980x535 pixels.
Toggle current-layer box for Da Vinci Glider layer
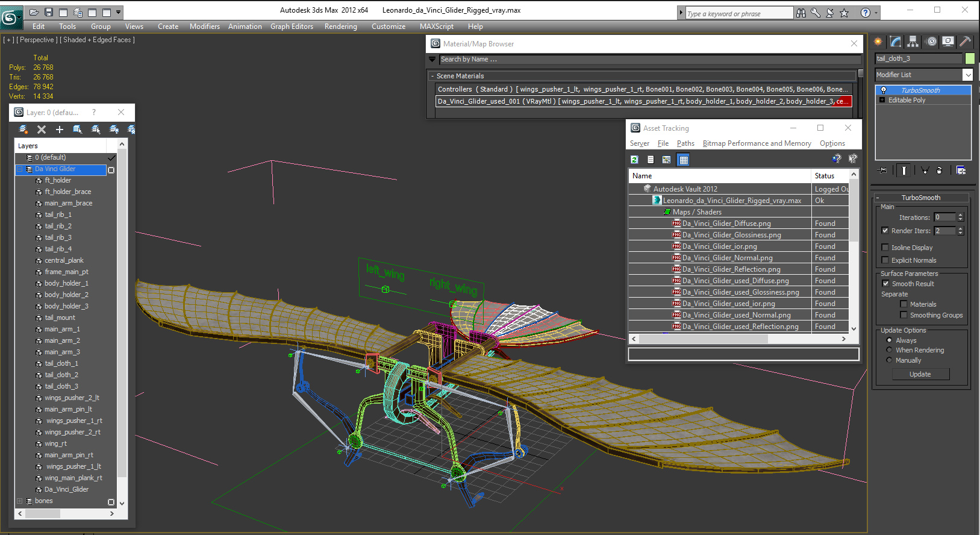click(111, 171)
